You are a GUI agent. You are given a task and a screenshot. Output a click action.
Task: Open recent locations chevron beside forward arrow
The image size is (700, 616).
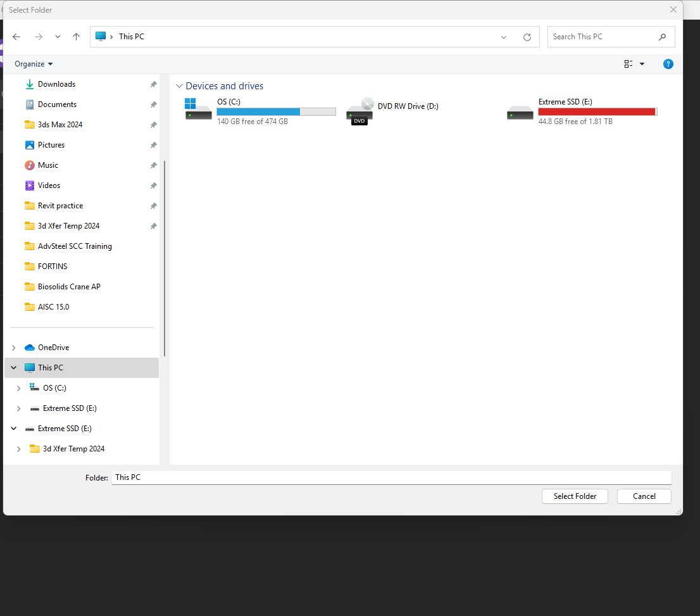click(x=58, y=37)
